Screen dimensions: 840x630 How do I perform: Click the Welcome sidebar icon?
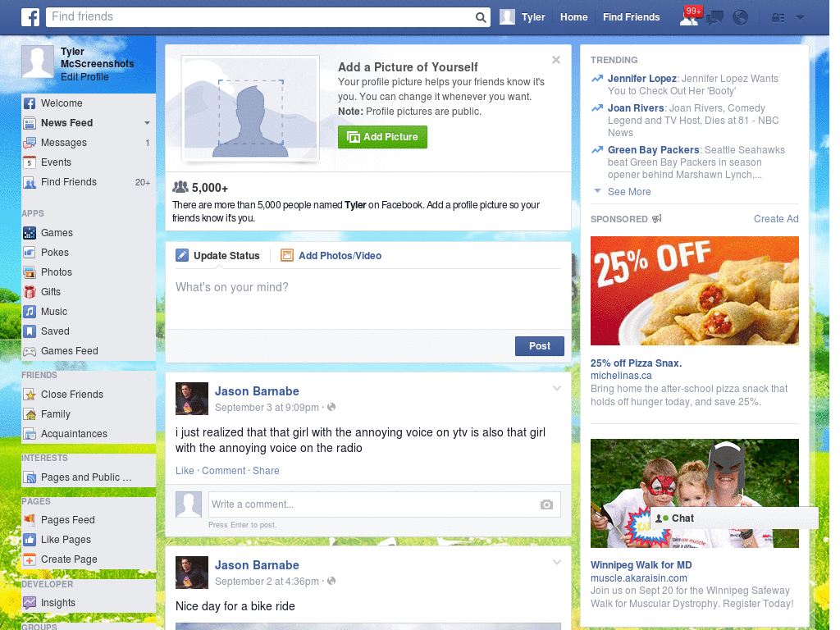coord(30,103)
